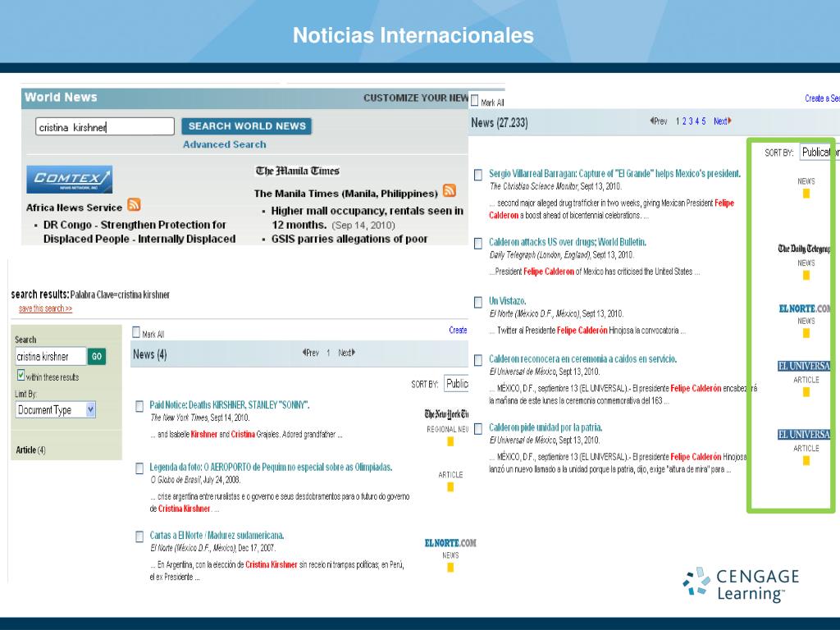Viewport: 840px width, 630px height.
Task: Click yellow marker under Regional News label
Action: click(450, 441)
